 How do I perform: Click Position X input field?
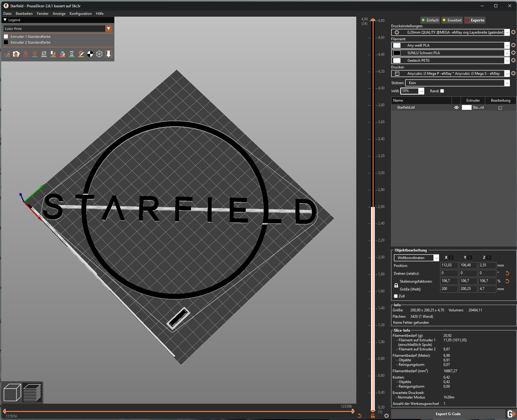(x=449, y=265)
